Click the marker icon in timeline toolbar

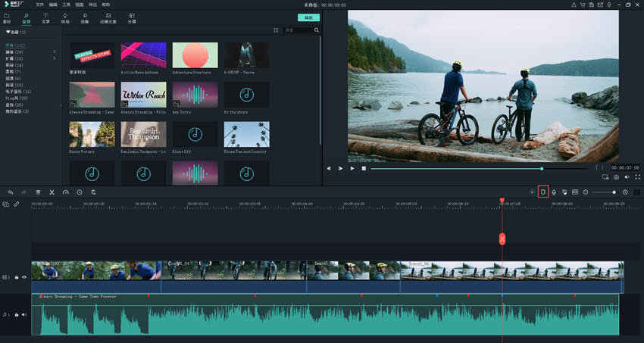coord(542,192)
